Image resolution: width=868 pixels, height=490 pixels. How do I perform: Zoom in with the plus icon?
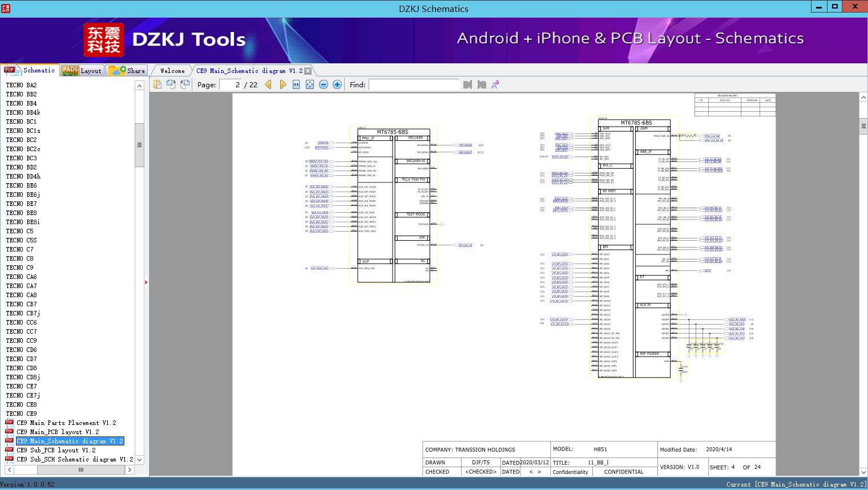coord(337,84)
